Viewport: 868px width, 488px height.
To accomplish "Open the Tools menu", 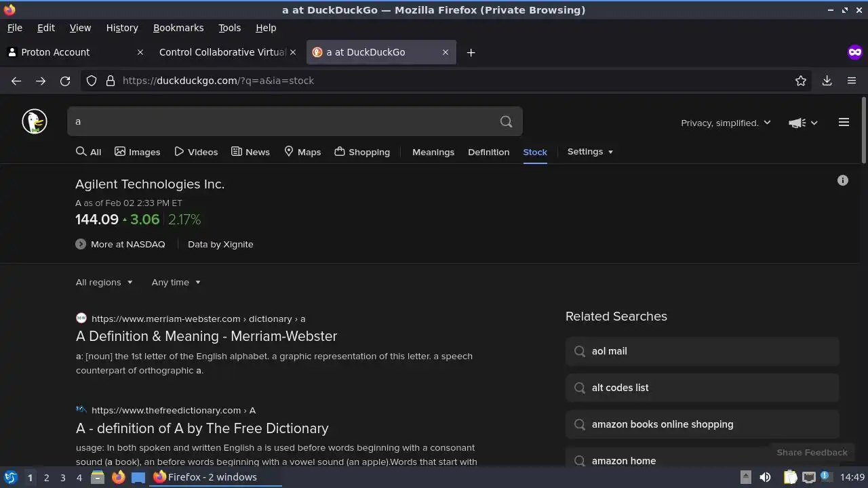I will 229,28.
